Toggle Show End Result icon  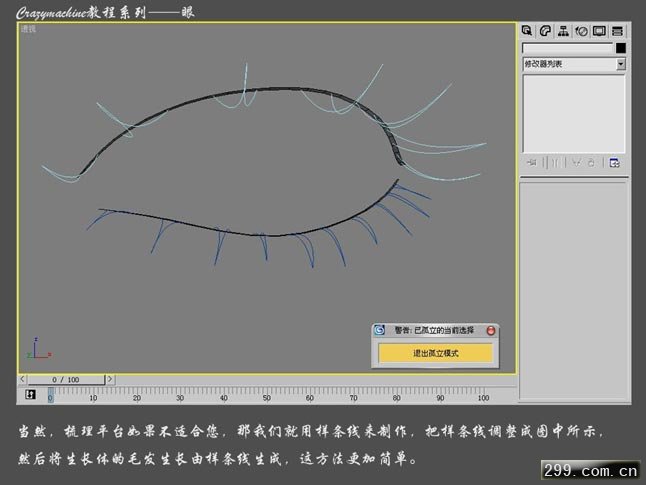555,163
